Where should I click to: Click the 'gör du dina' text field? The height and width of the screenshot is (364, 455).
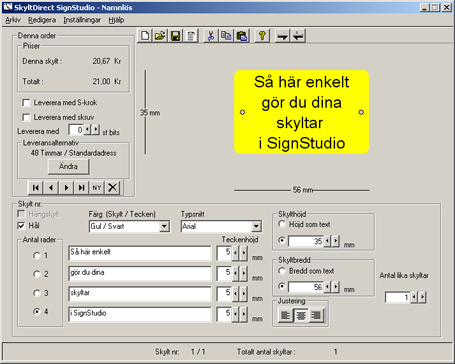pos(140,274)
